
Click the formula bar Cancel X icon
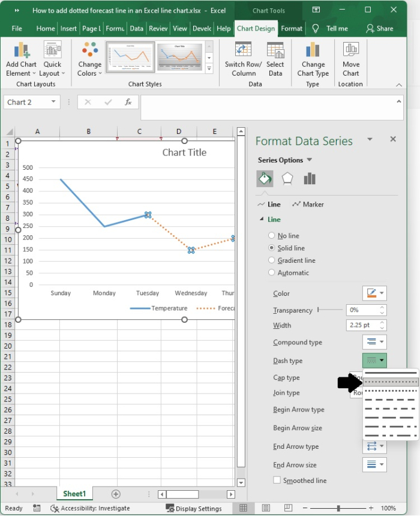[88, 102]
